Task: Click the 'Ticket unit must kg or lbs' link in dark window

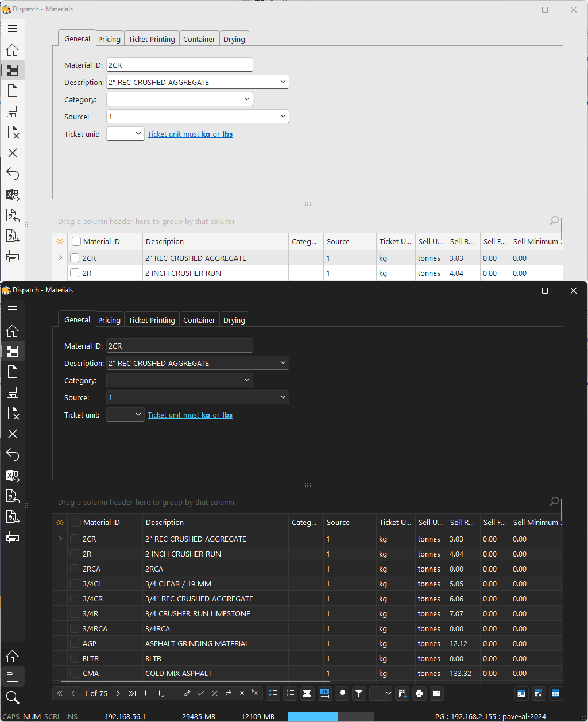Action: point(190,415)
